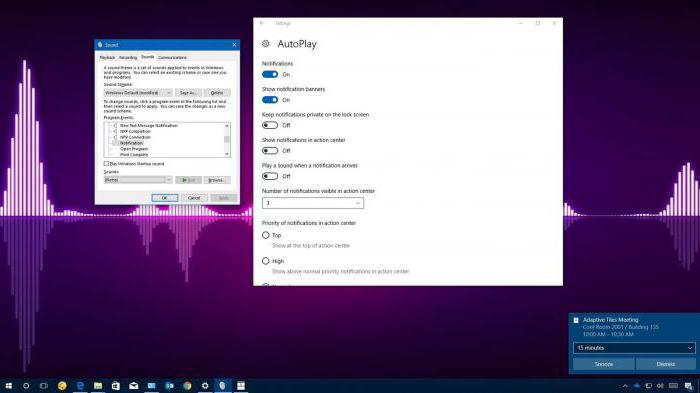The height and width of the screenshot is (393, 700).
Task: Click the Test sound play button
Action: point(188,180)
